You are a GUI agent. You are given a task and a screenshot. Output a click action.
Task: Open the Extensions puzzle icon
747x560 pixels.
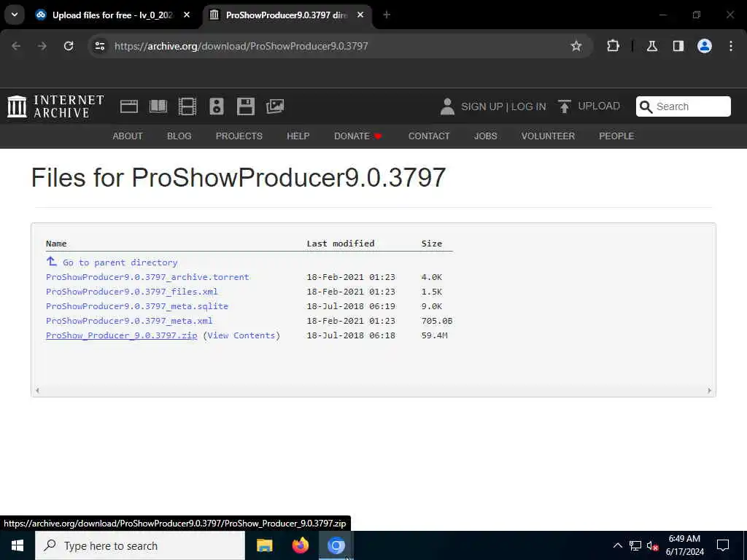[613, 46]
